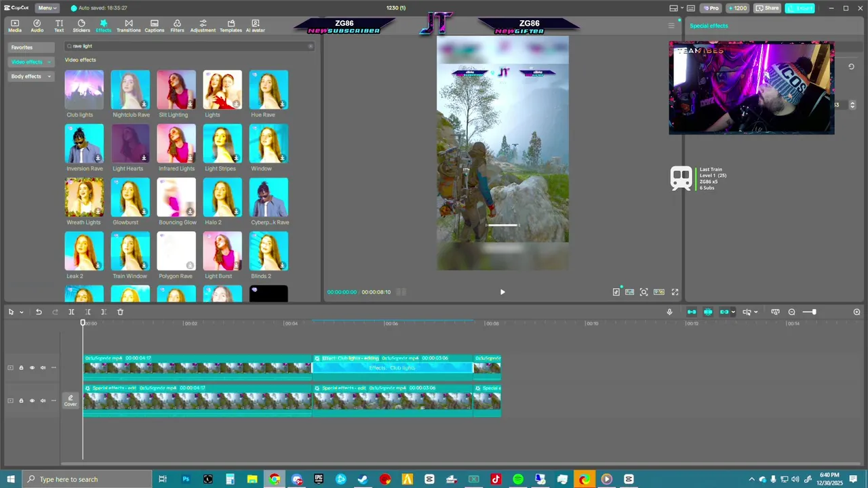This screenshot has height=488, width=868.
Task: Click the Delete left trim icon
Action: pyautogui.click(x=87, y=312)
